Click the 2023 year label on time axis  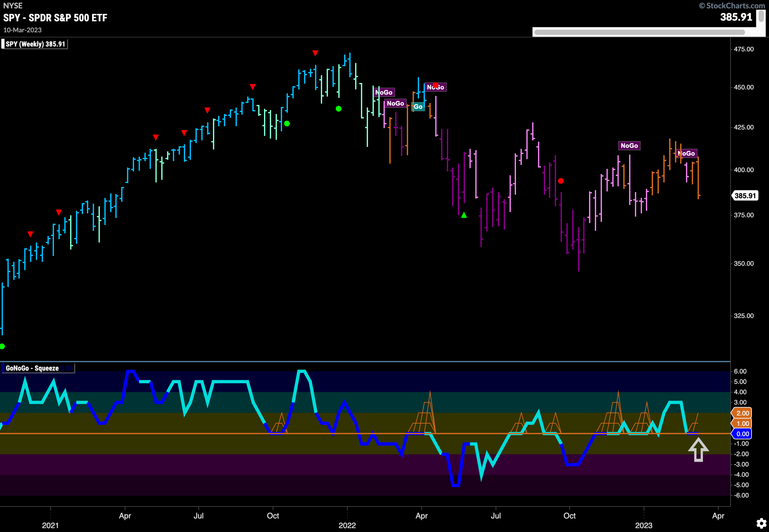tap(644, 526)
